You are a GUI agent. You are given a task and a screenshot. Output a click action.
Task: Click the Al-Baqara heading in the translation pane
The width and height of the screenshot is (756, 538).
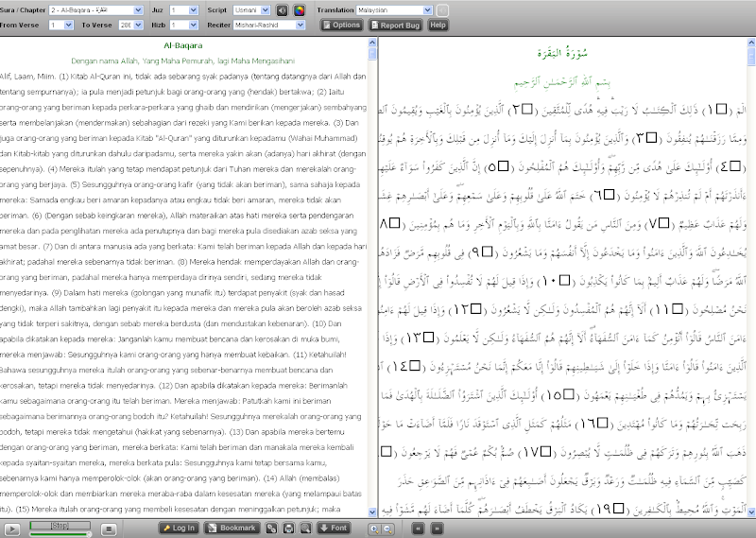(183, 45)
